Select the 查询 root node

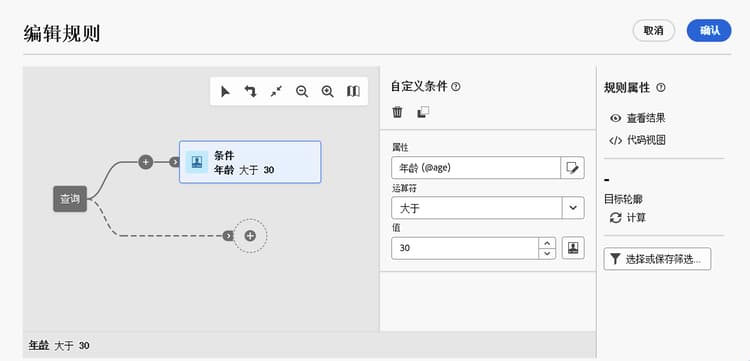(70, 198)
